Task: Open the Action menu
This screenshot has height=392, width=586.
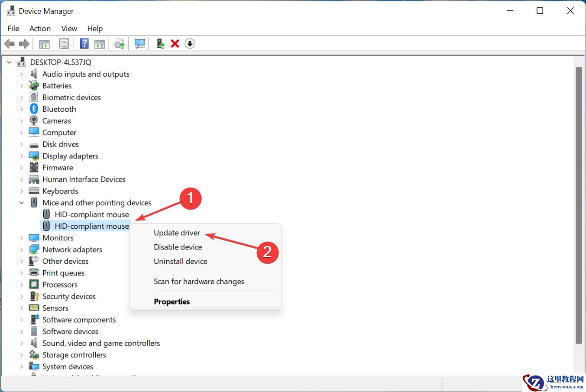Action: click(40, 29)
